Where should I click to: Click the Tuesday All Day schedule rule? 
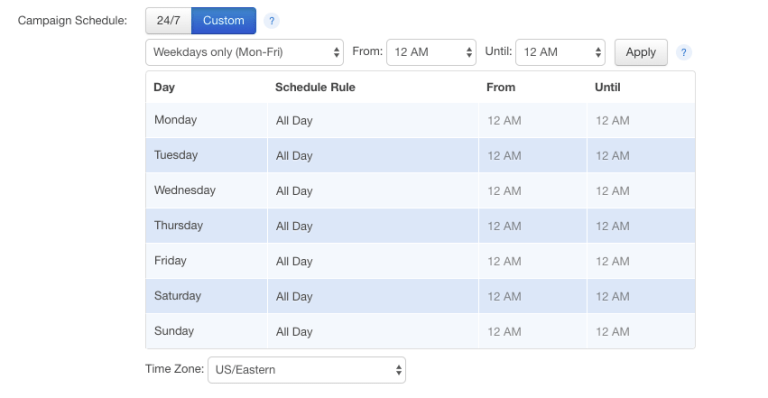click(x=294, y=156)
